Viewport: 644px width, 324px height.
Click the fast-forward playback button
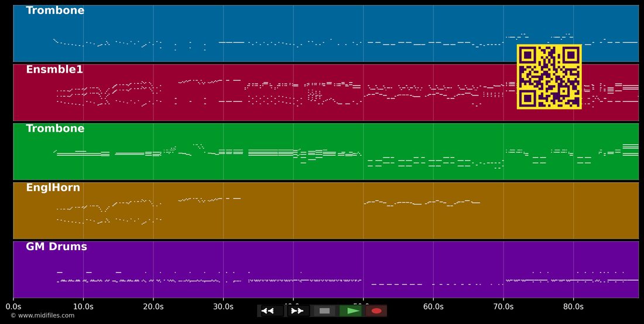pos(298,311)
